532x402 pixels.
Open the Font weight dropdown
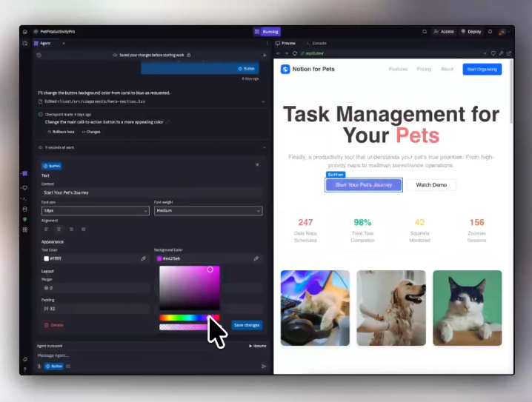(208, 210)
